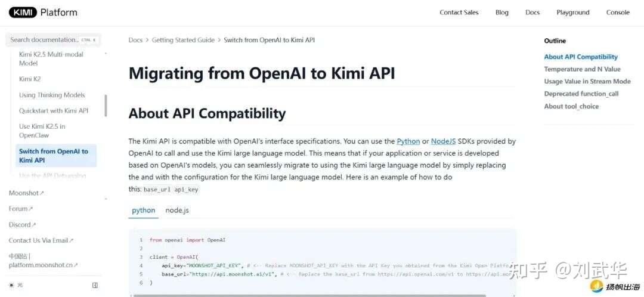
Task: Click the sidebar scrollbar thumb
Action: click(x=106, y=106)
